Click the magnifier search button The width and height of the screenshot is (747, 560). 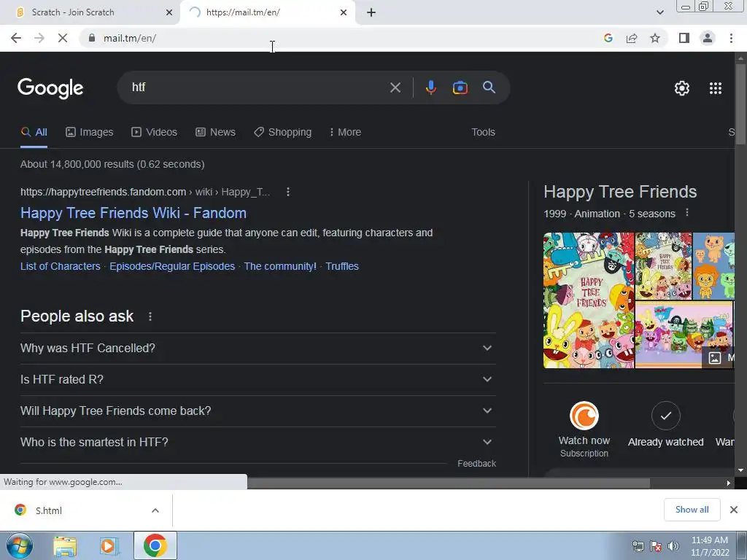click(489, 87)
